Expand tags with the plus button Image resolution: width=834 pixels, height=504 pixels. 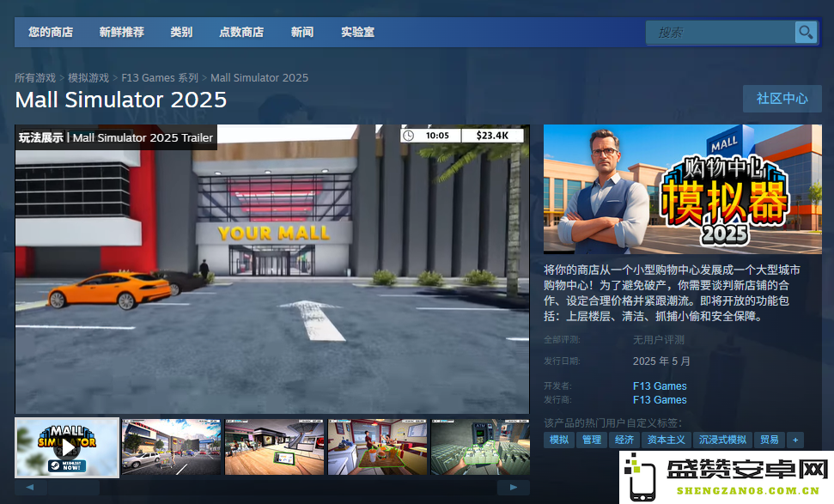point(795,440)
